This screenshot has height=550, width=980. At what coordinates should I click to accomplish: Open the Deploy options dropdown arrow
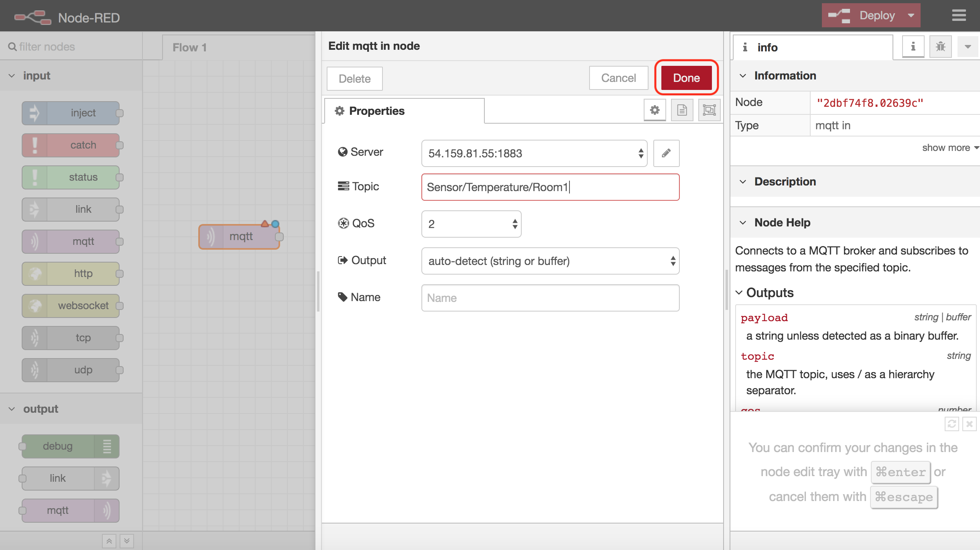tap(911, 16)
